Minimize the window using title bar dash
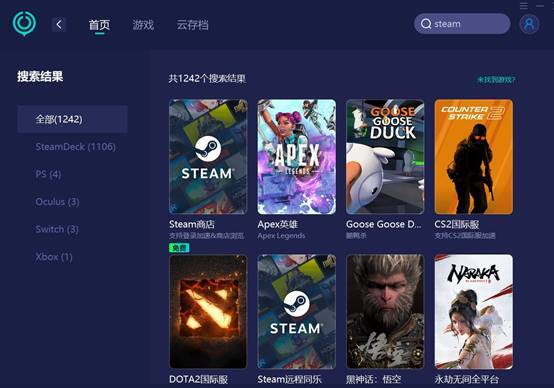Screen dimensions: 554x388 click(x=540, y=6)
